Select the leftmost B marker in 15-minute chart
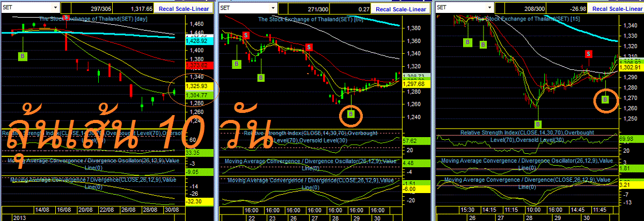 pyautogui.click(x=467, y=41)
